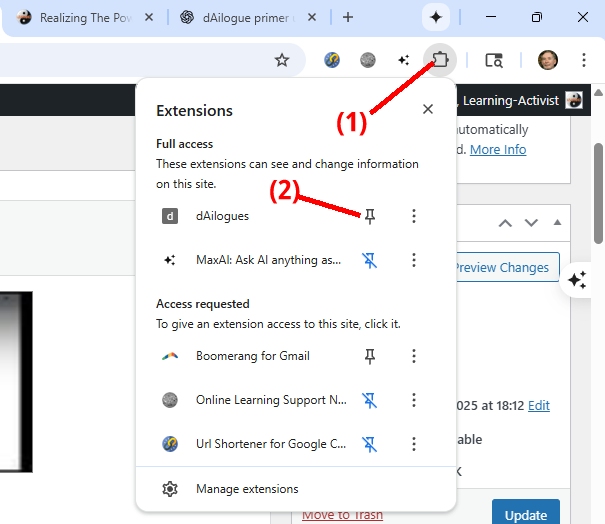Unpin MaxAI extension from toolbar
The image size is (605, 524).
(370, 260)
